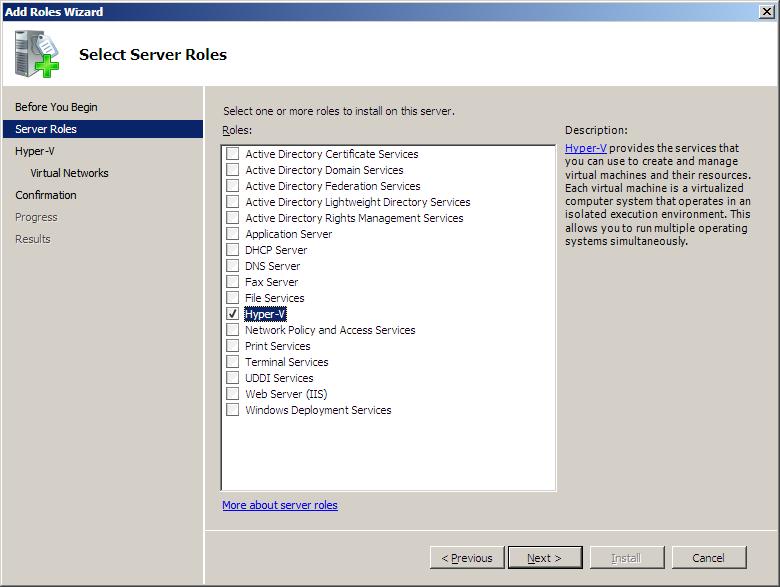Go to the Hyper-V wizard step
This screenshot has height=587, width=780.
(x=34, y=151)
